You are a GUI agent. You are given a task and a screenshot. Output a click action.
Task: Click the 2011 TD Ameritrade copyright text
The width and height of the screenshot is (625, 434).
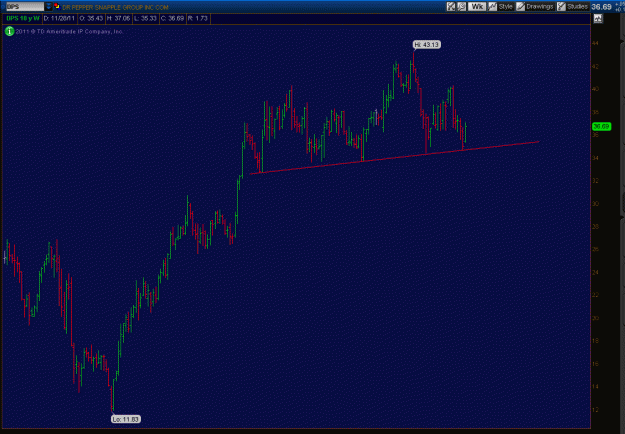[69, 31]
